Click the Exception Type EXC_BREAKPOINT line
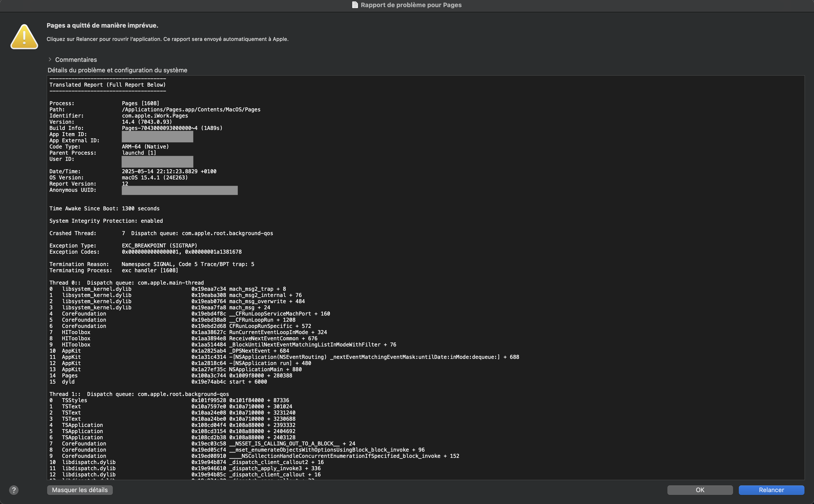Viewport: 814px width, 504px height. (159, 246)
